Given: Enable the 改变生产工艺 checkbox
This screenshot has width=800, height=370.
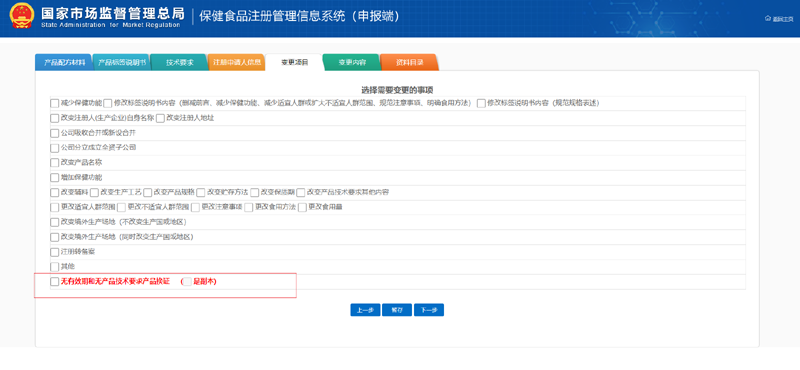Looking at the screenshot, I should (x=94, y=192).
